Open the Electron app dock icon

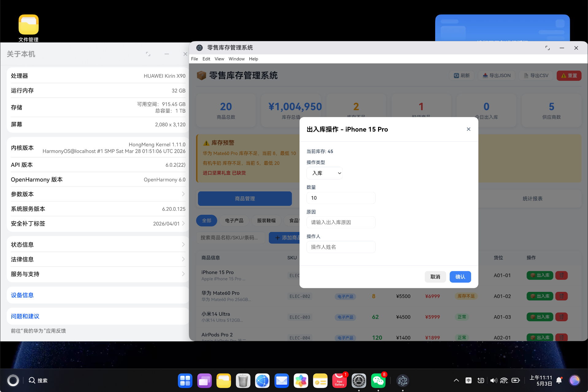[403, 381]
